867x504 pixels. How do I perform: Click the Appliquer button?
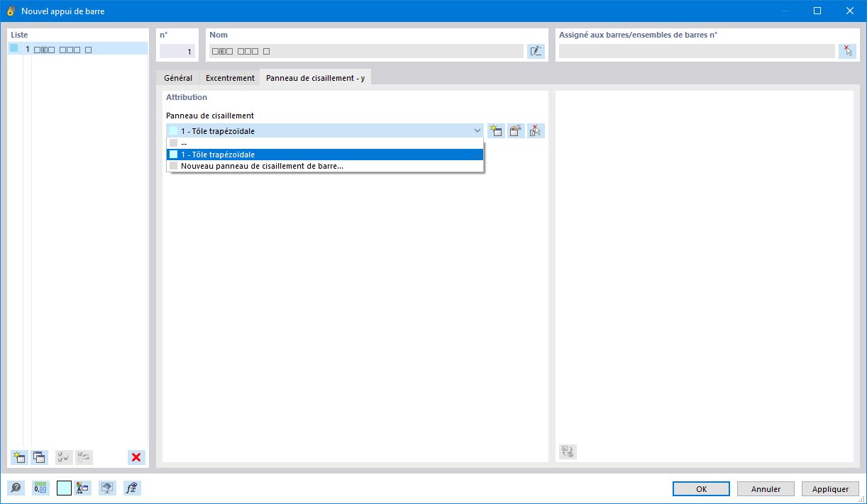(830, 489)
